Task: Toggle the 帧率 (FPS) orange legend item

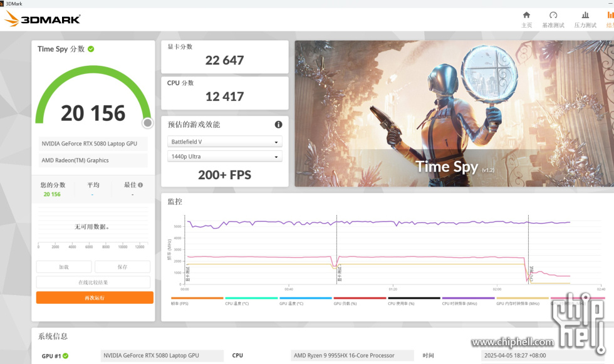Action: point(197,301)
